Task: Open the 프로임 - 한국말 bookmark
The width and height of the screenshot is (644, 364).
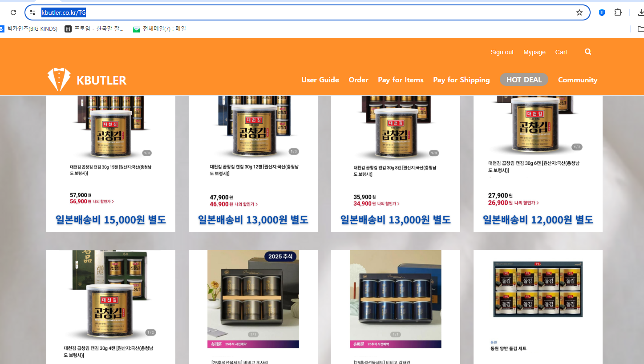Action: (94, 29)
